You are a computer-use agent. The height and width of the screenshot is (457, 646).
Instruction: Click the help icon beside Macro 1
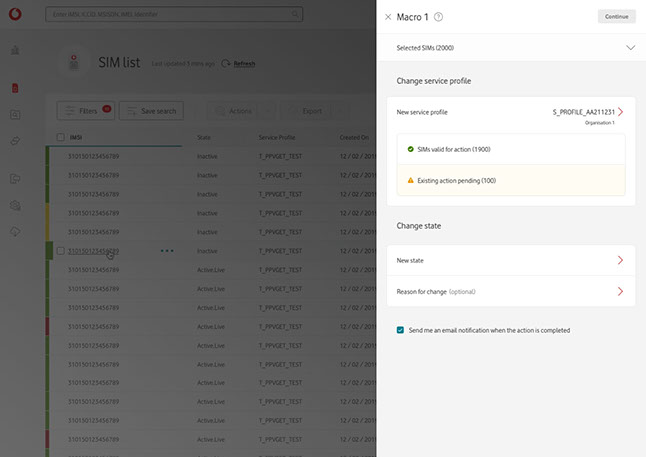click(439, 17)
